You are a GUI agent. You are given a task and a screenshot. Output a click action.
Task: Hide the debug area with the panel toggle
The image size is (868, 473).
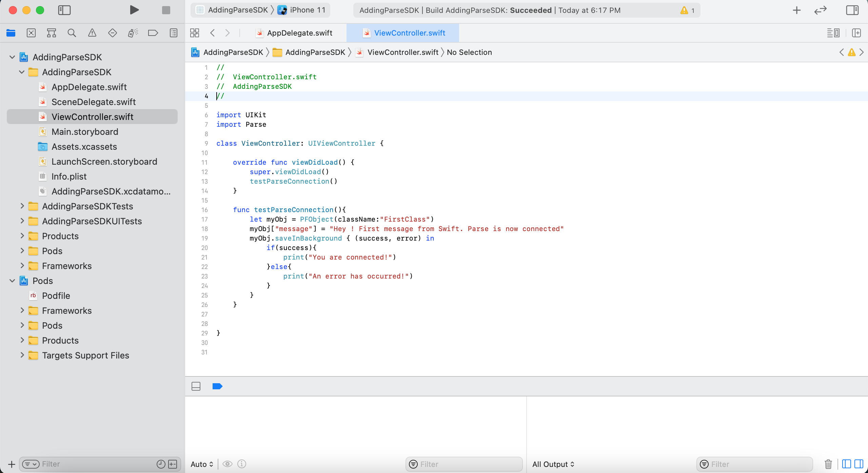pos(196,386)
